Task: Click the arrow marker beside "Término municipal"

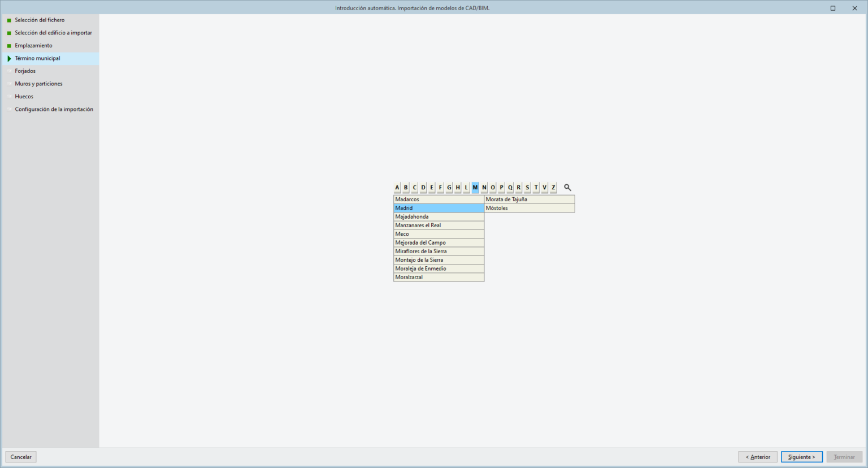Action: point(10,58)
